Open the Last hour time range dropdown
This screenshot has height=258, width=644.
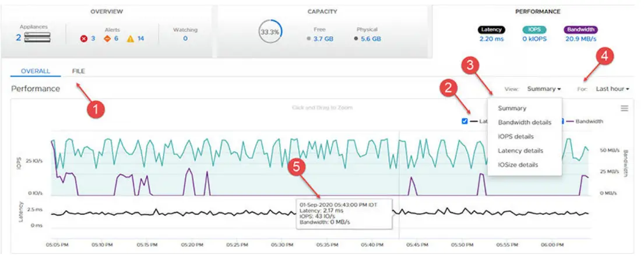tap(613, 89)
